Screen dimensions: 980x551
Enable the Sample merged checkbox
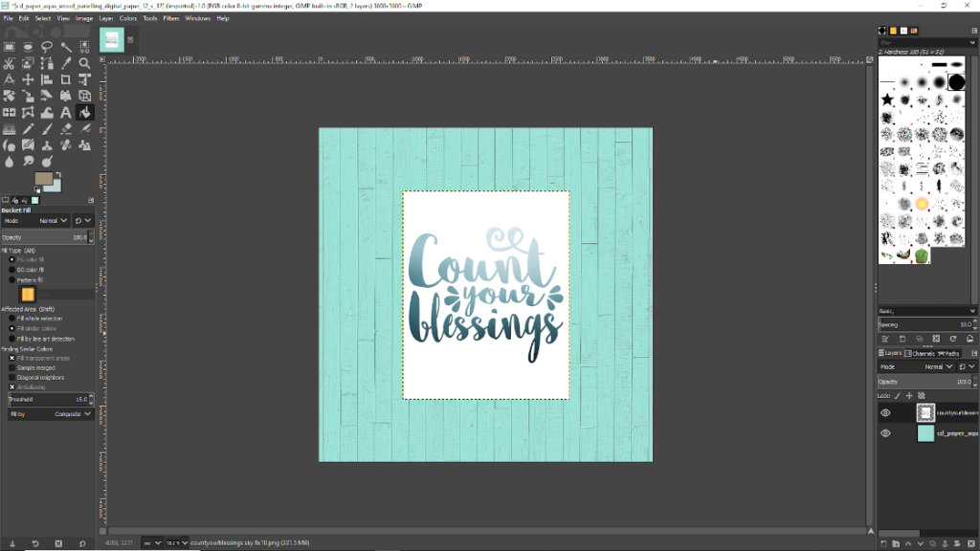(x=12, y=366)
